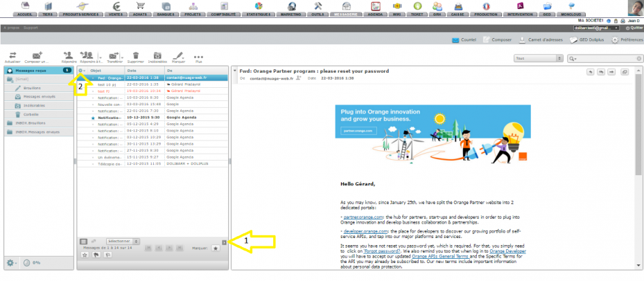Toggle the star flag on the 10-12-2015 notification
Viewport: 644px width, 281px height.
click(x=93, y=118)
